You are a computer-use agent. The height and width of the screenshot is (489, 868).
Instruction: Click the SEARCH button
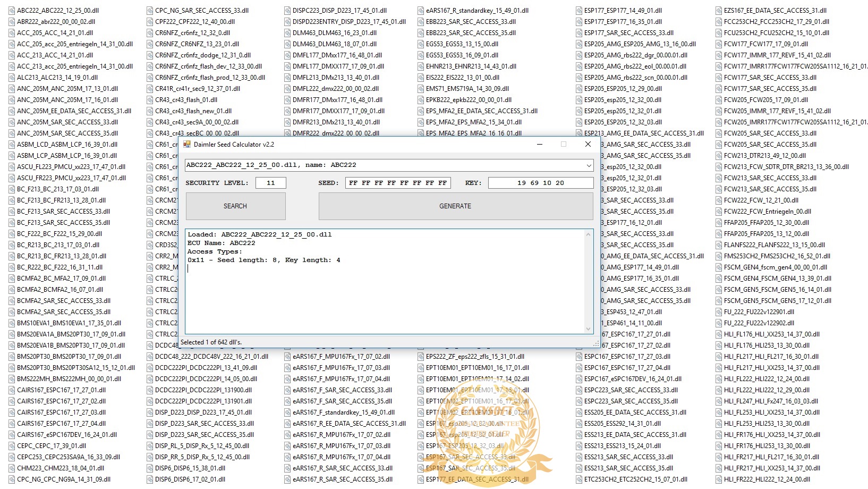tap(235, 206)
